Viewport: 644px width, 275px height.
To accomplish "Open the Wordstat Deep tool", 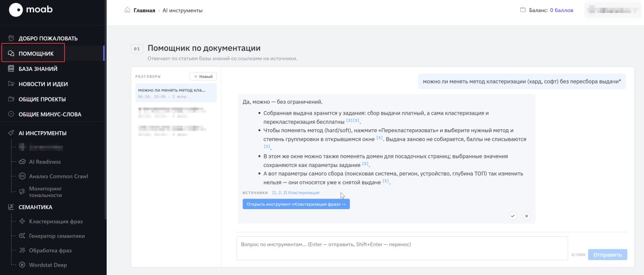I will (48, 265).
